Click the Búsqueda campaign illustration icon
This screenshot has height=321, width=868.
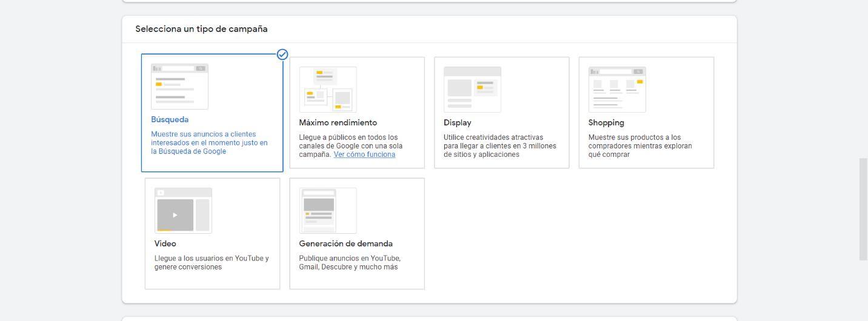coord(179,87)
